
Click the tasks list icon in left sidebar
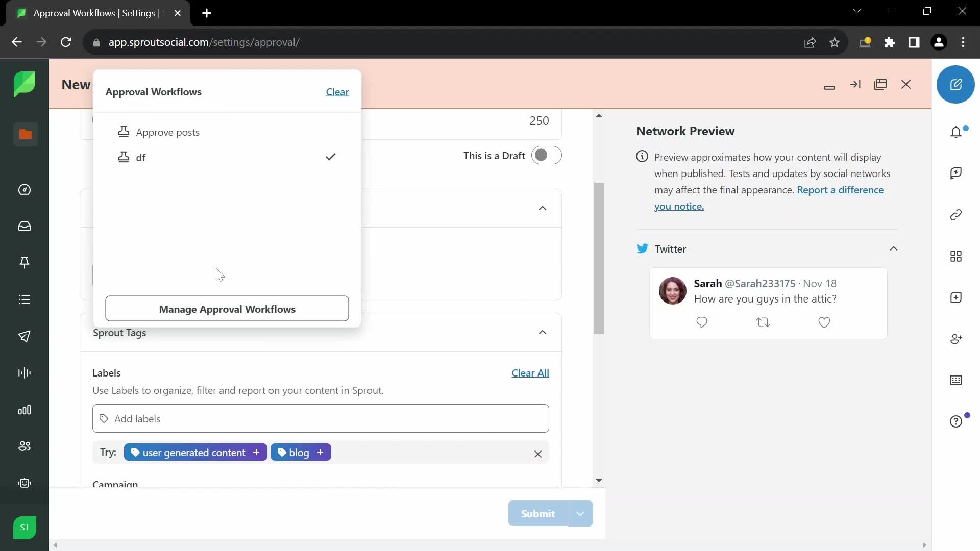click(x=25, y=298)
